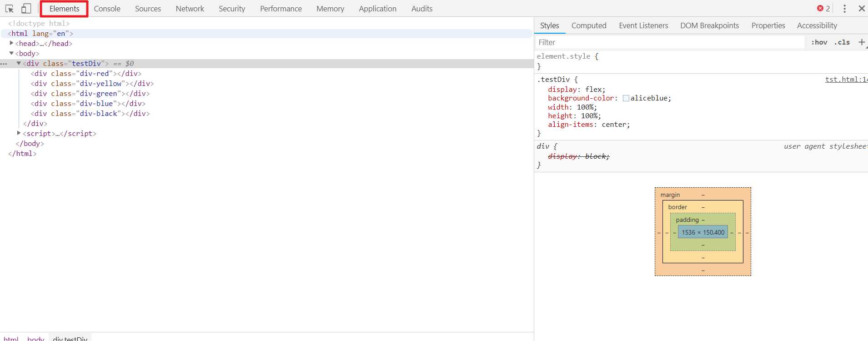Collapse the testDiv element node

[x=19, y=63]
